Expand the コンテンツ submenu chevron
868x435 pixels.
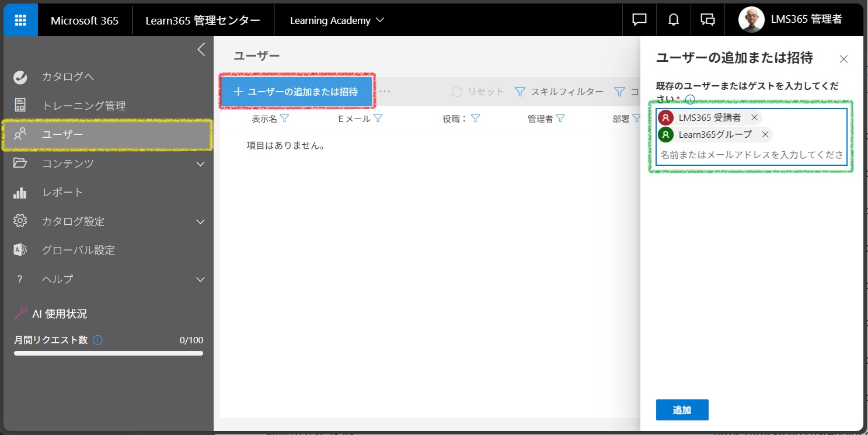[x=200, y=164]
